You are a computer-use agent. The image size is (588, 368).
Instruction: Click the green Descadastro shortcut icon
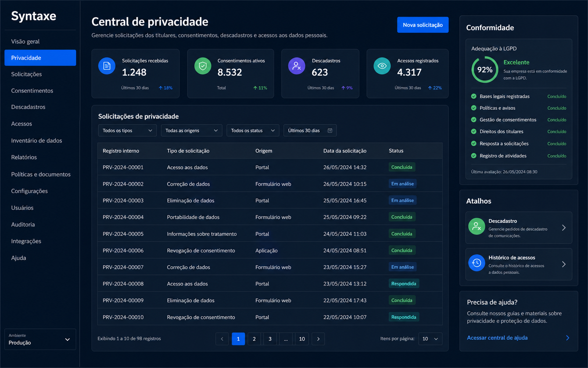477,226
